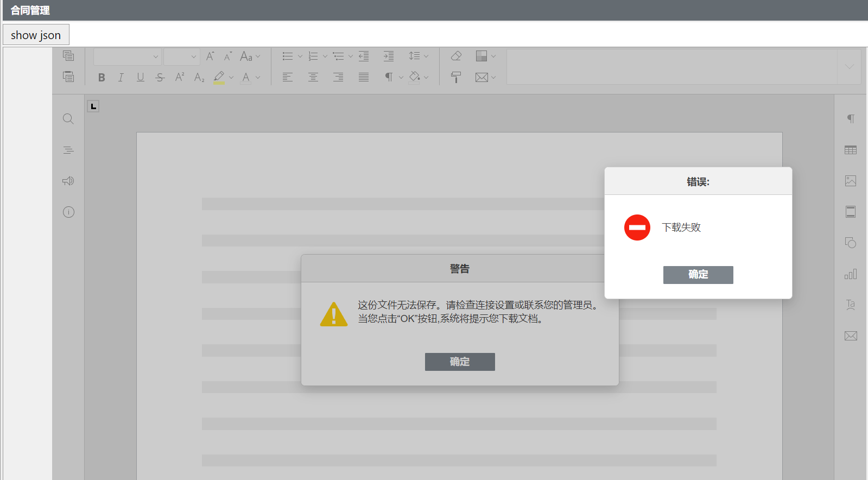
Task: Open chart settings in right sidebar
Action: pos(851,274)
